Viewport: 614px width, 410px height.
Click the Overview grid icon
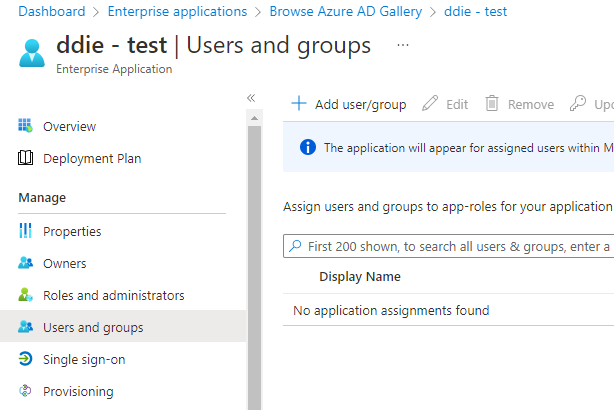coord(25,126)
